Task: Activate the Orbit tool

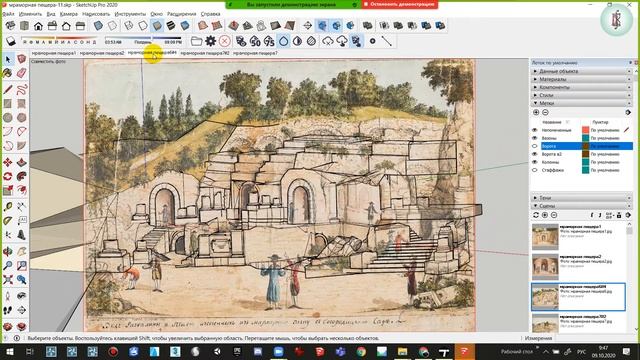Action: click(8, 251)
